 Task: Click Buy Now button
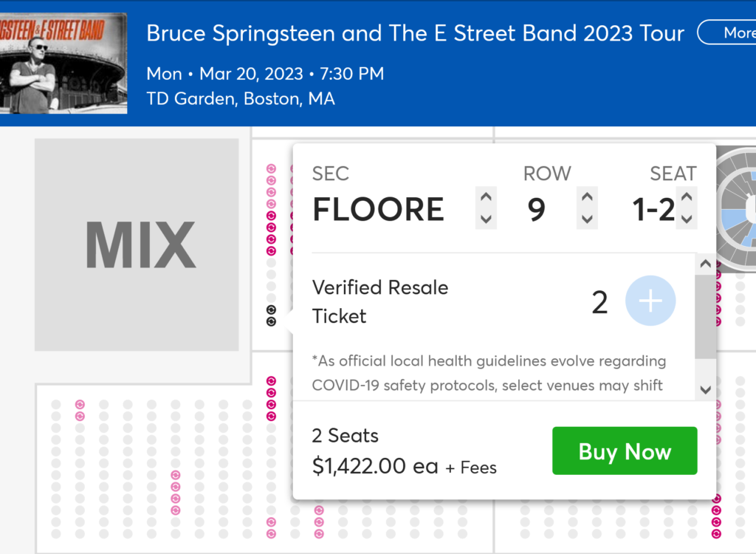[x=625, y=451]
